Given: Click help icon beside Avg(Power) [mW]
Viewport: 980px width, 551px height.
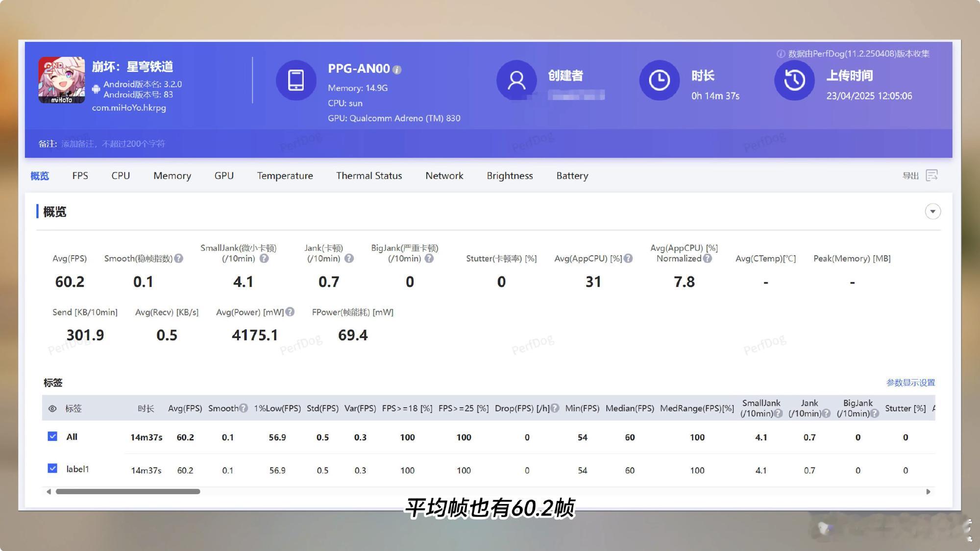Looking at the screenshot, I should click(290, 312).
